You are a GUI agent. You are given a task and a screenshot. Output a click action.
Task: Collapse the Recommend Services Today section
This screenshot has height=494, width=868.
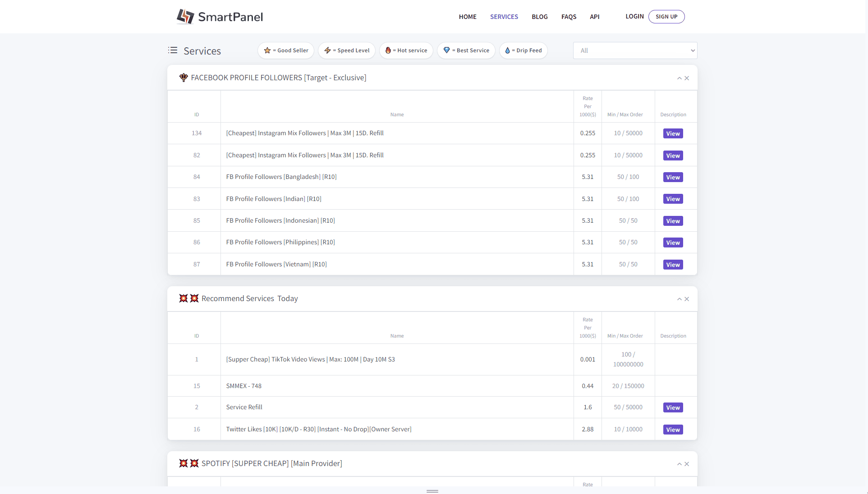click(679, 299)
